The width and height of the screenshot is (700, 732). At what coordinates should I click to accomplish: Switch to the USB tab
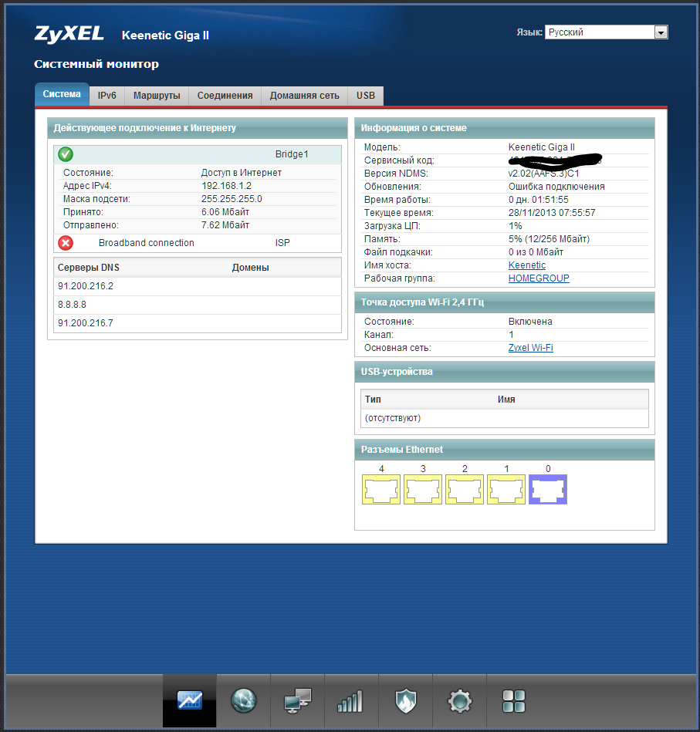(366, 96)
